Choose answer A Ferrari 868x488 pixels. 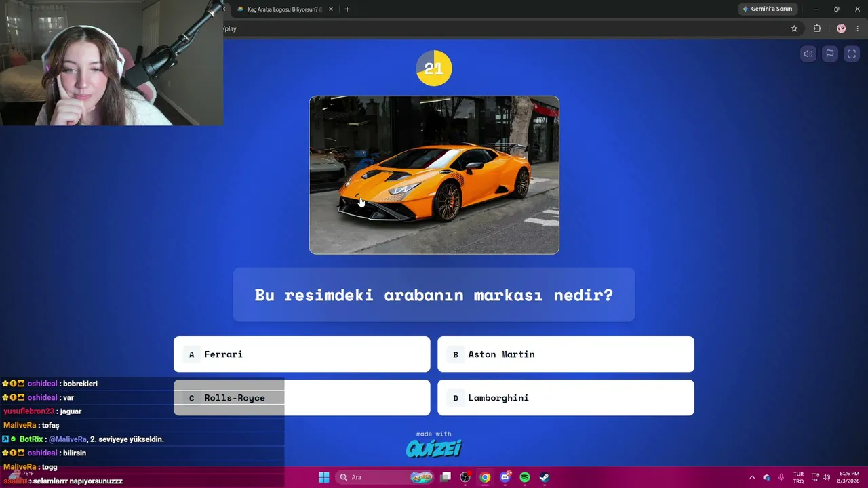coord(302,354)
